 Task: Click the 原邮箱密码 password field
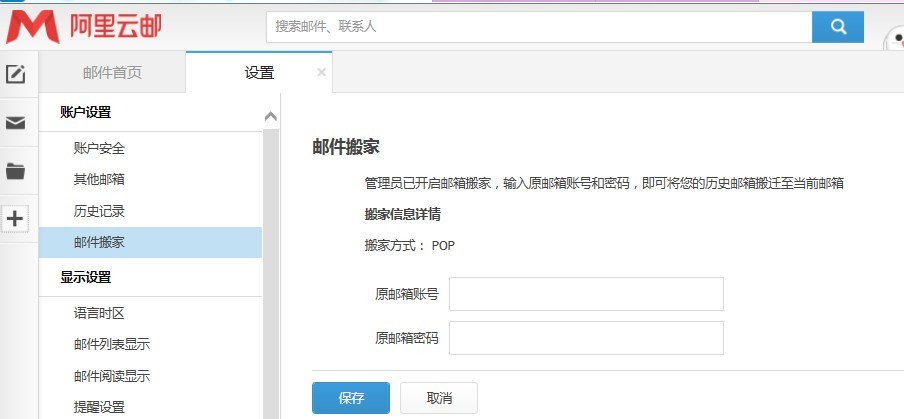click(x=586, y=338)
